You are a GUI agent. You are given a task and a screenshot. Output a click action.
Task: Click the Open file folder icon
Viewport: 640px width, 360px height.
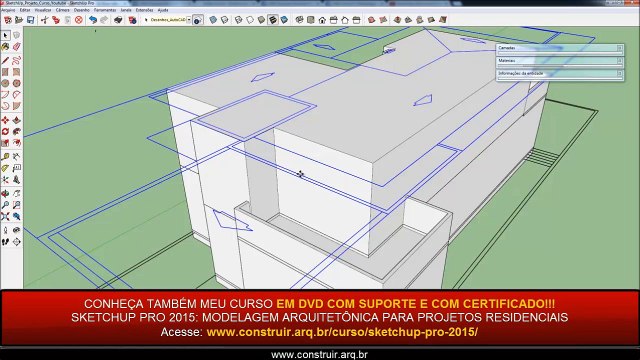(x=19, y=20)
